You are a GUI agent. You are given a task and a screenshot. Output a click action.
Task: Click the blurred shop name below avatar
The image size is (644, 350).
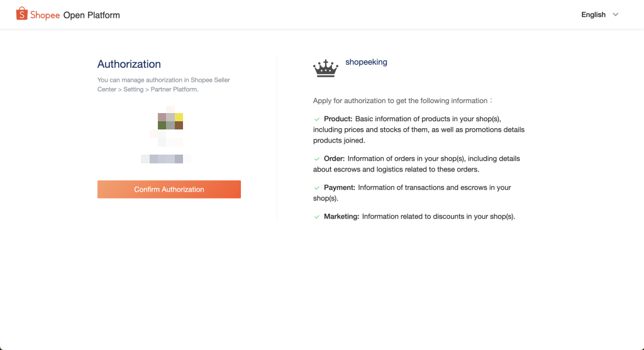pos(166,159)
